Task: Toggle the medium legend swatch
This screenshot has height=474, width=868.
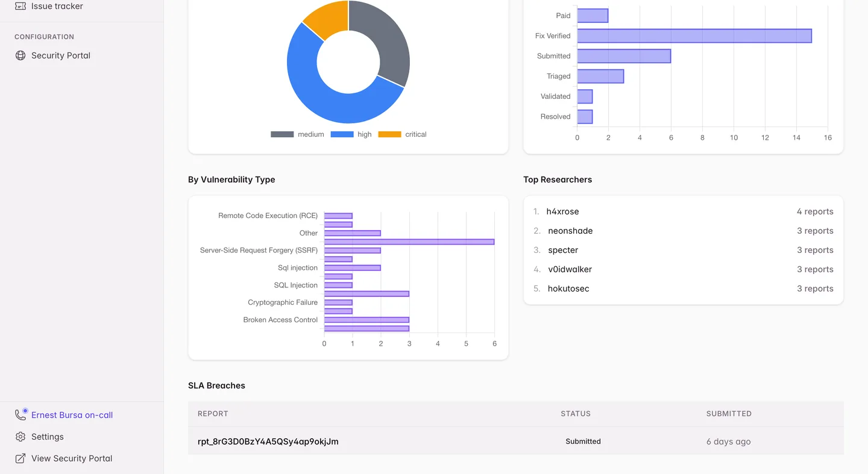Action: pyautogui.click(x=282, y=134)
